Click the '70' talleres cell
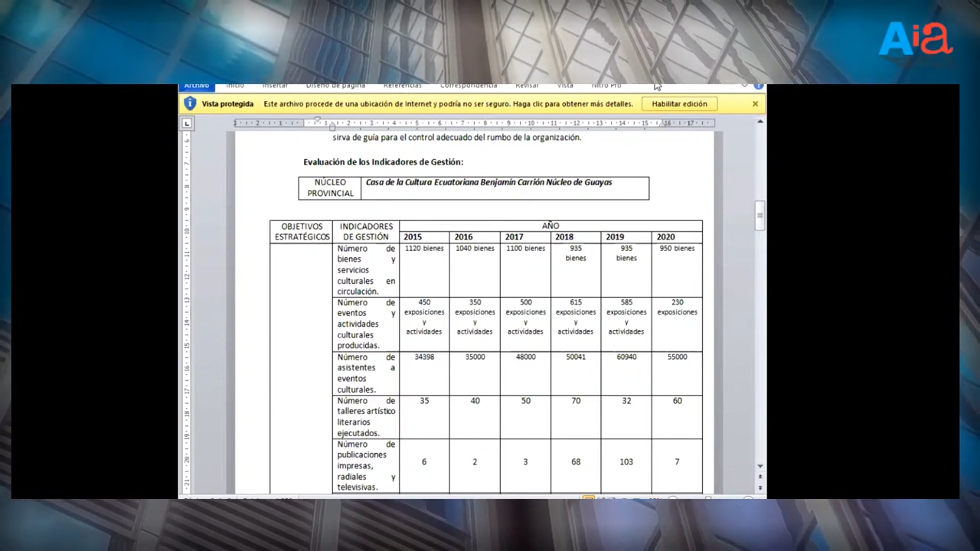Image resolution: width=980 pixels, height=551 pixels. pos(576,416)
